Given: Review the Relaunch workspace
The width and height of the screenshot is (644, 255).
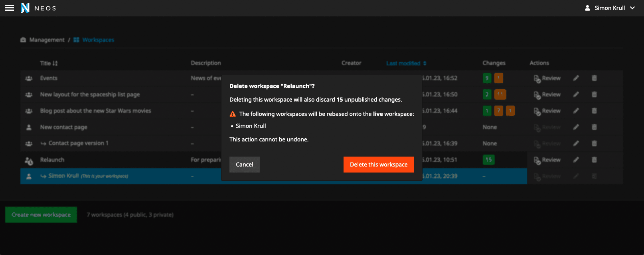Looking at the screenshot, I should pos(547,160).
